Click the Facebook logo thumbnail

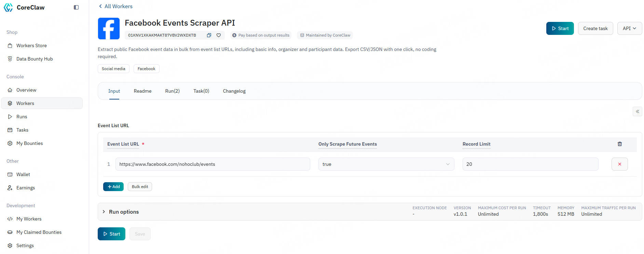(109, 29)
